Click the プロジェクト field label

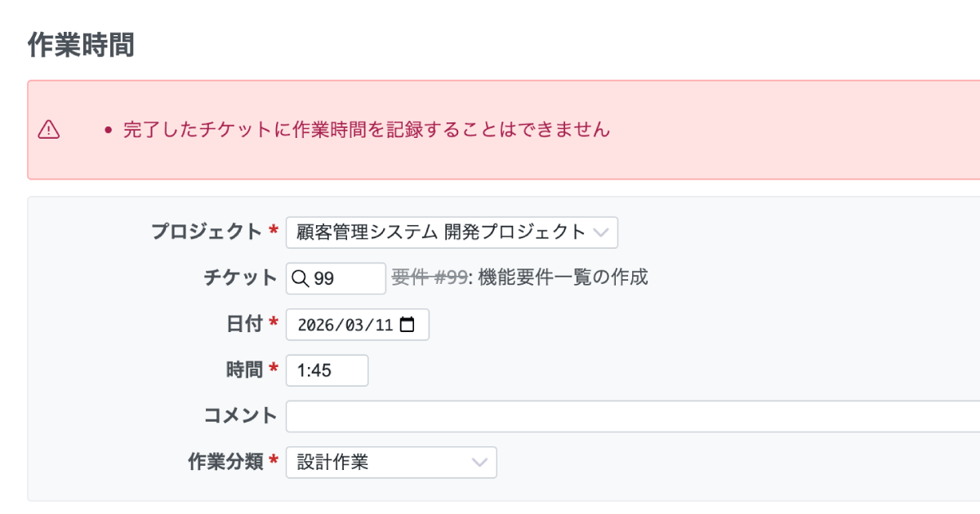point(206,232)
